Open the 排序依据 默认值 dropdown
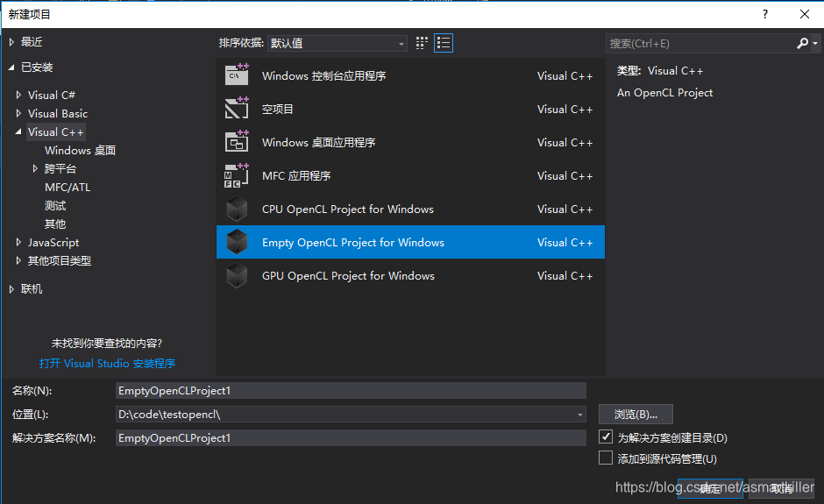824x504 pixels. pyautogui.click(x=337, y=43)
